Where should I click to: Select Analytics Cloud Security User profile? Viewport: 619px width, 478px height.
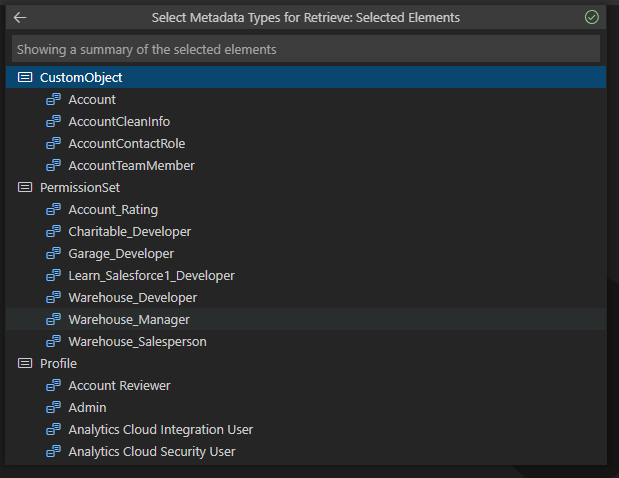tap(152, 452)
